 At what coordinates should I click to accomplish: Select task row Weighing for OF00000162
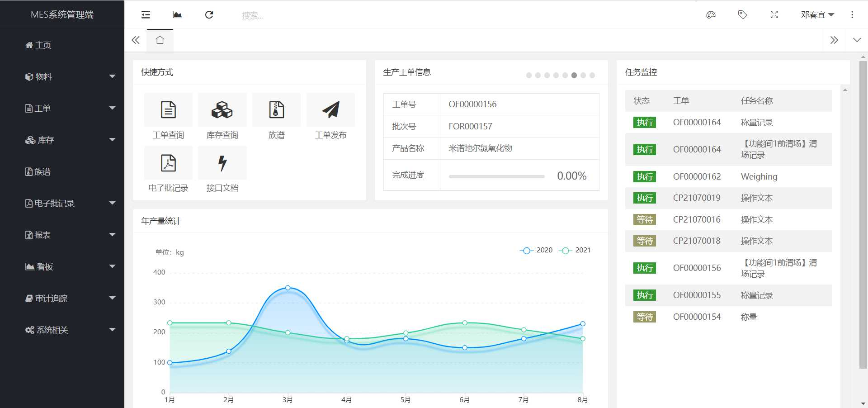(728, 177)
